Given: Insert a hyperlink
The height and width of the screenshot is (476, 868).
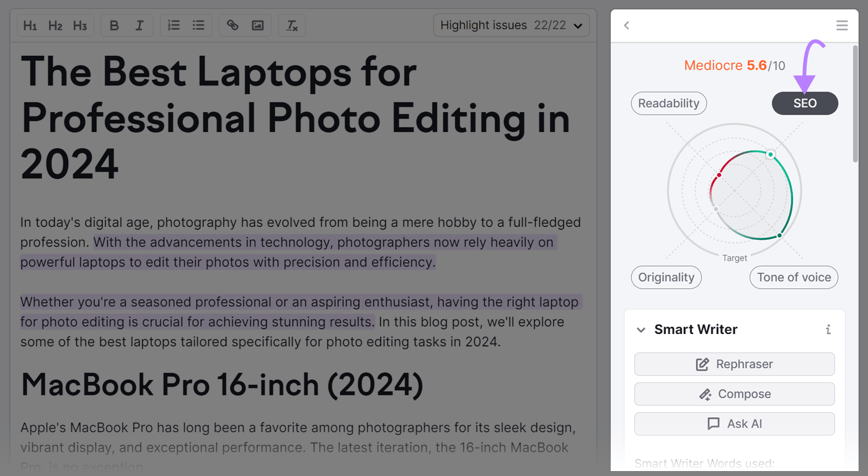Looking at the screenshot, I should [x=232, y=25].
